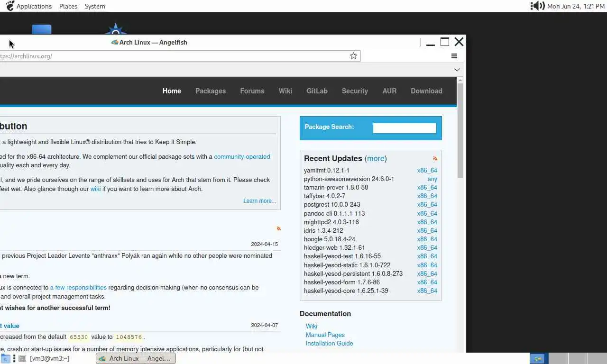This screenshot has height=364, width=607.
Task: Open the Packages navigation item
Action: coord(211,91)
